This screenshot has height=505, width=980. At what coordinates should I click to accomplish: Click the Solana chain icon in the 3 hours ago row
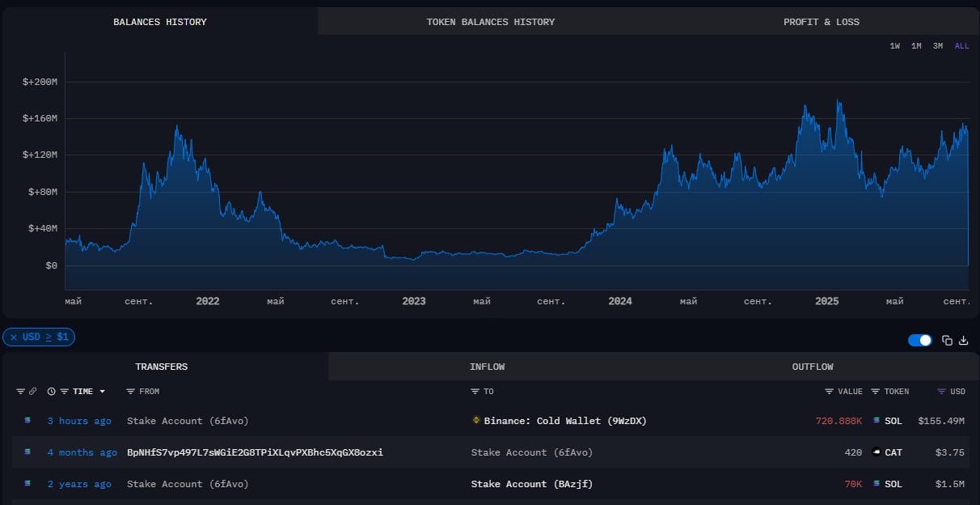tap(27, 421)
